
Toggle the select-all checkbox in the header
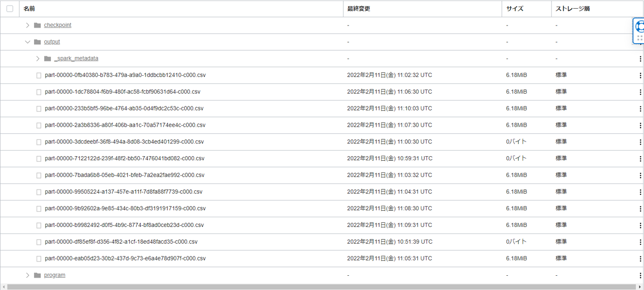(10, 9)
